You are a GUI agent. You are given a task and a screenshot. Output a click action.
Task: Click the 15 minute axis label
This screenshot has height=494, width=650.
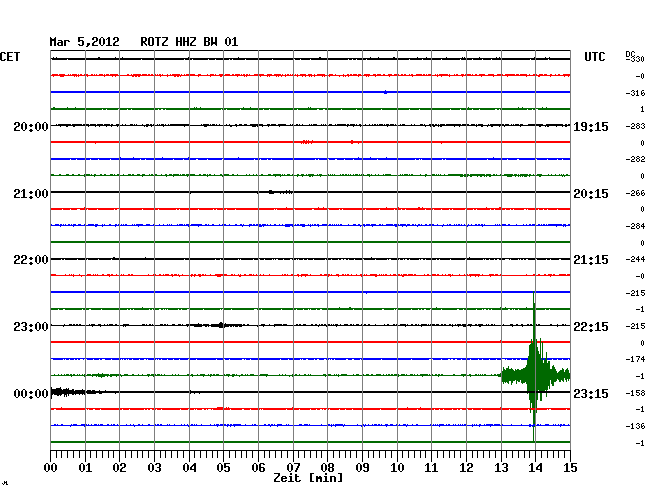(570, 467)
